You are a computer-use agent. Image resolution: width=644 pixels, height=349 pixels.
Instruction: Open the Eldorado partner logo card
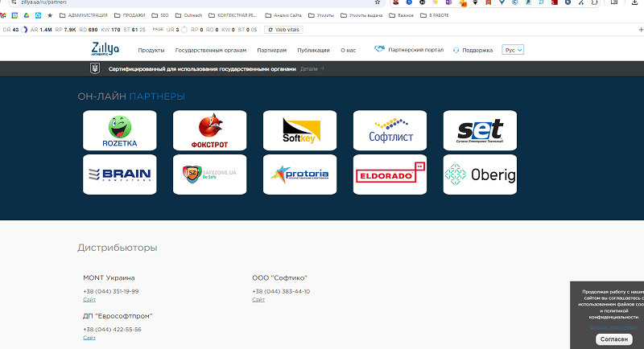[x=390, y=174]
